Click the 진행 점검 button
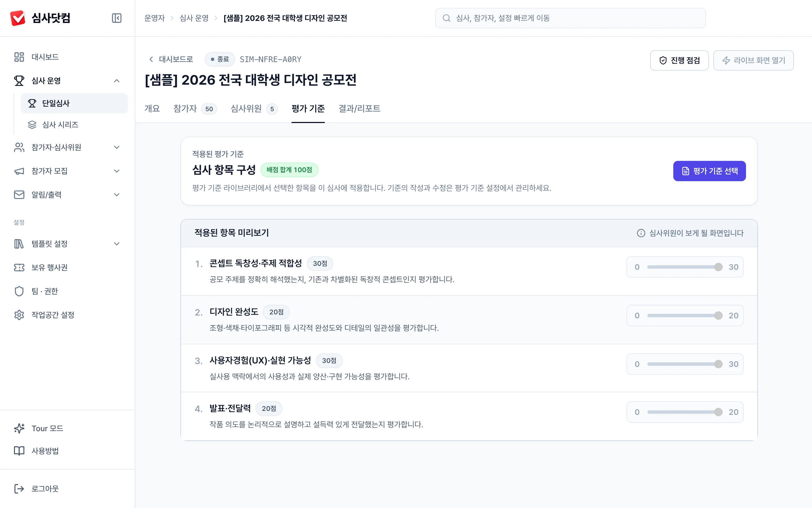Image resolution: width=812 pixels, height=508 pixels. (x=679, y=60)
